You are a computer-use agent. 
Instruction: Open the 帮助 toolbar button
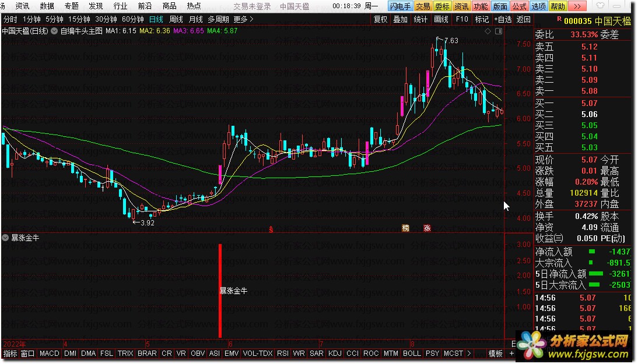[558, 6]
